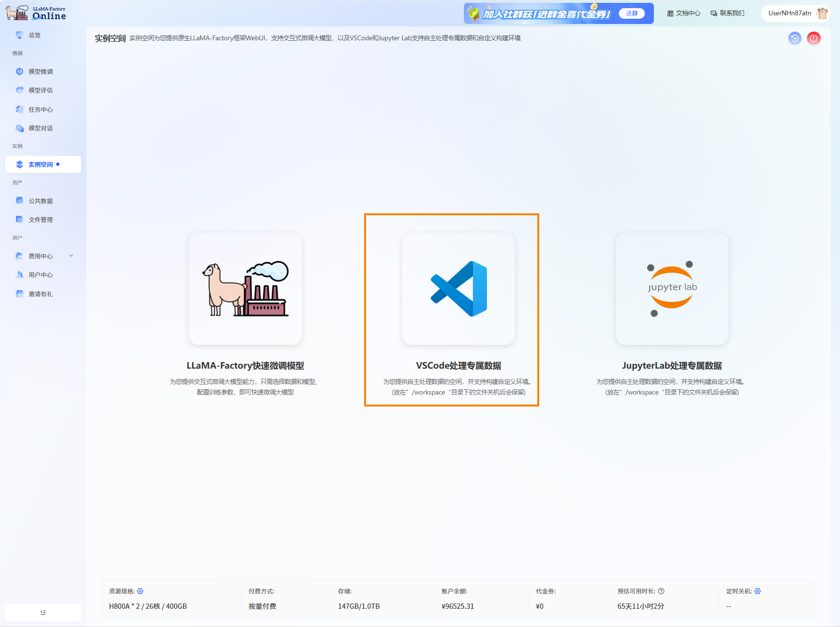Open 模型对话 in the sidebar
Viewport: 840px width, 627px height.
(x=41, y=128)
